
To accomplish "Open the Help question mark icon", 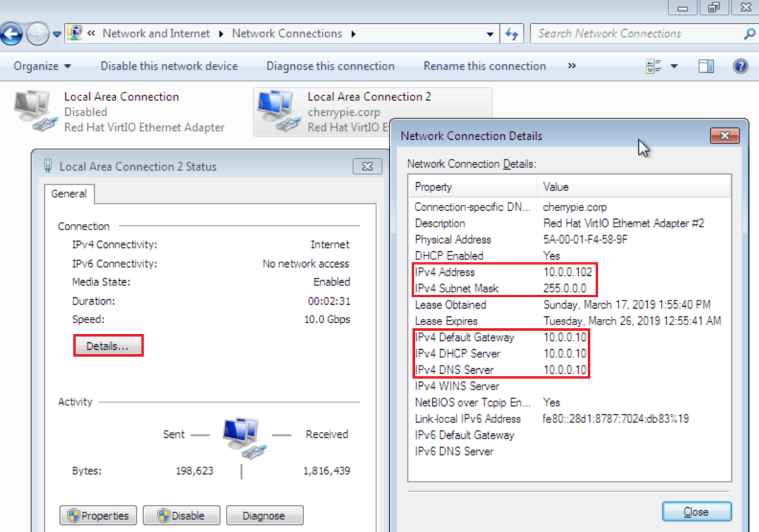I will (x=741, y=66).
